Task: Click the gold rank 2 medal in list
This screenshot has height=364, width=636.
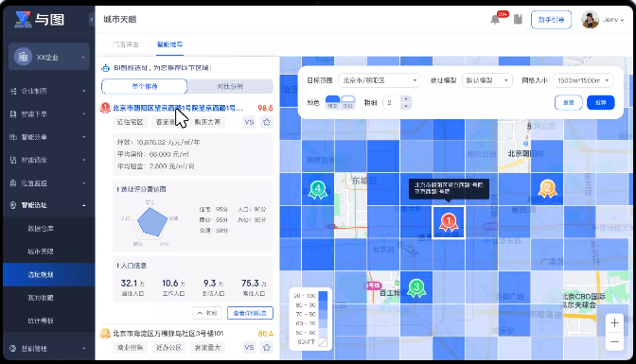Action: click(x=105, y=333)
